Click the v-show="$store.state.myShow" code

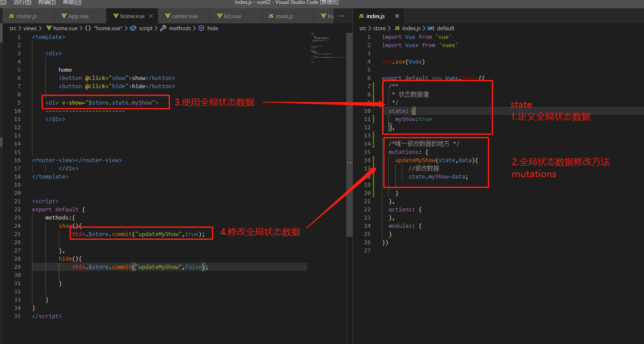point(108,102)
